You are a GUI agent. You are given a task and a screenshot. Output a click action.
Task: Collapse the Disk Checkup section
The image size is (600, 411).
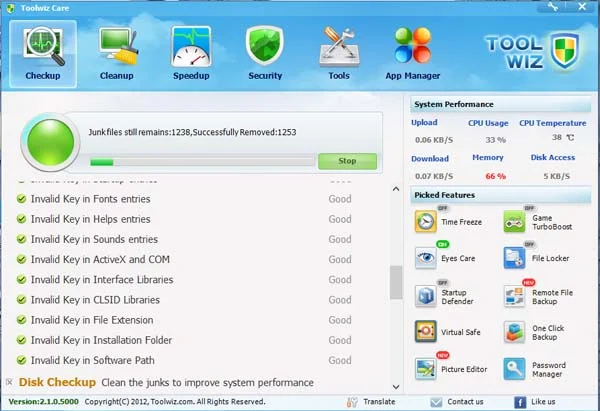click(x=10, y=382)
